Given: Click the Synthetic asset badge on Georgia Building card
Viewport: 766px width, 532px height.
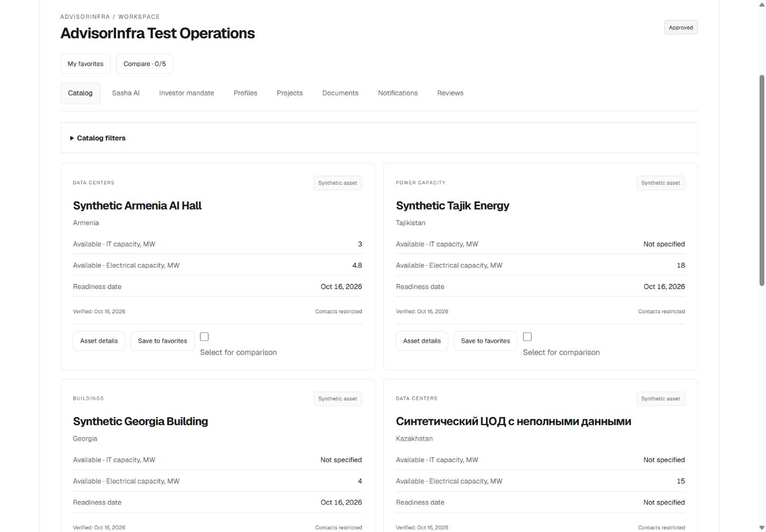Looking at the screenshot, I should pos(338,399).
